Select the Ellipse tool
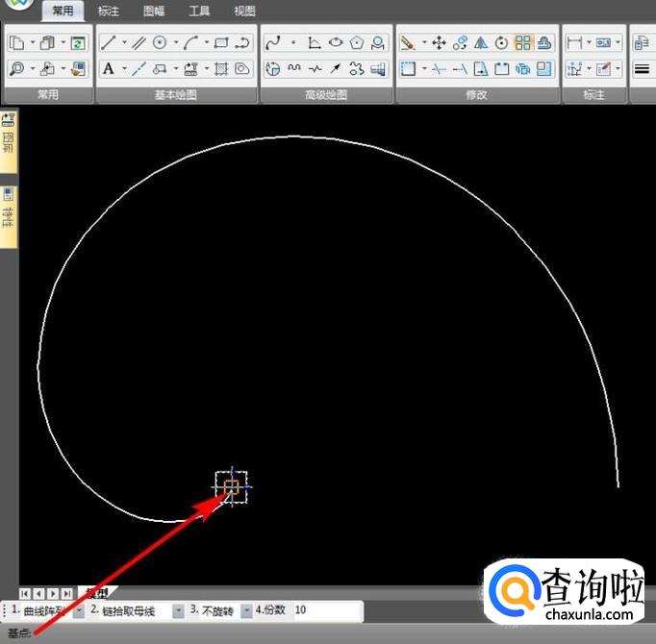The width and height of the screenshot is (656, 644). [336, 42]
